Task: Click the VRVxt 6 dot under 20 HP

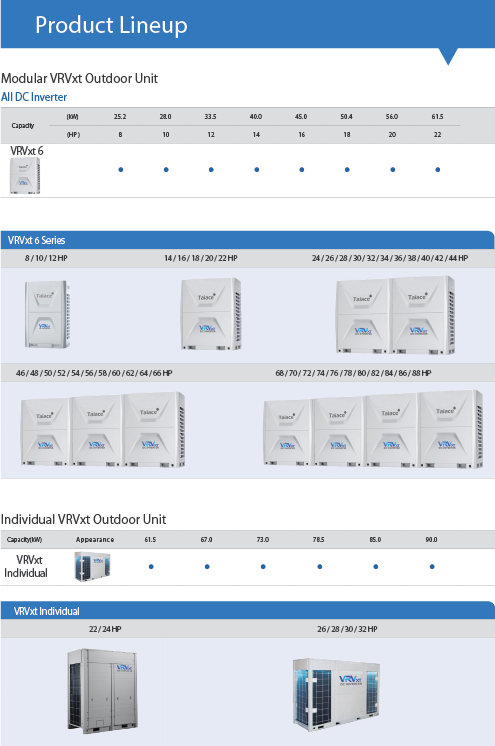Action: pyautogui.click(x=393, y=169)
